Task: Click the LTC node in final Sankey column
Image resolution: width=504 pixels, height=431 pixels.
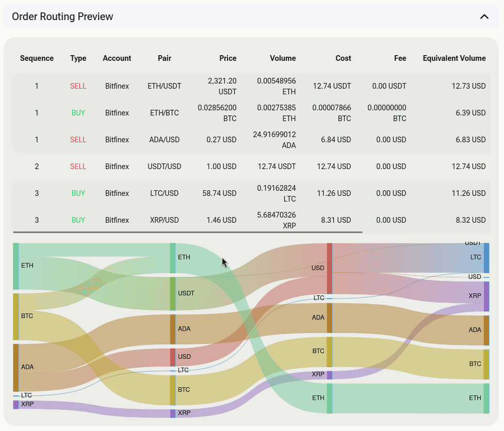Action: pyautogui.click(x=486, y=258)
